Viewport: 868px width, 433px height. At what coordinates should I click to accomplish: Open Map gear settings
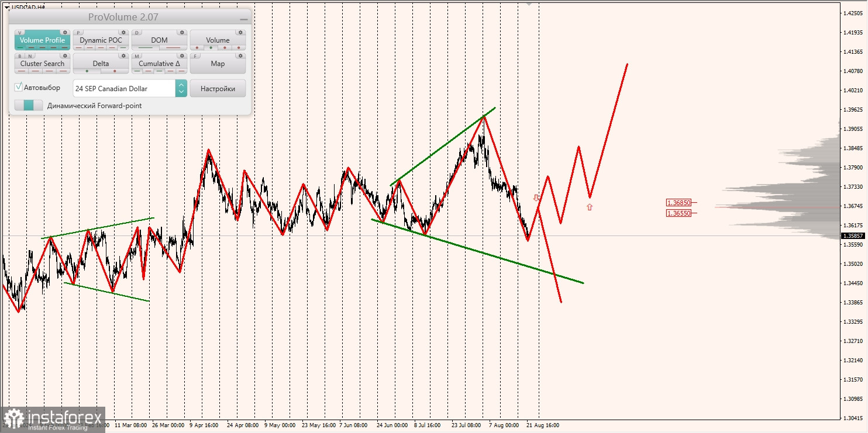point(240,56)
